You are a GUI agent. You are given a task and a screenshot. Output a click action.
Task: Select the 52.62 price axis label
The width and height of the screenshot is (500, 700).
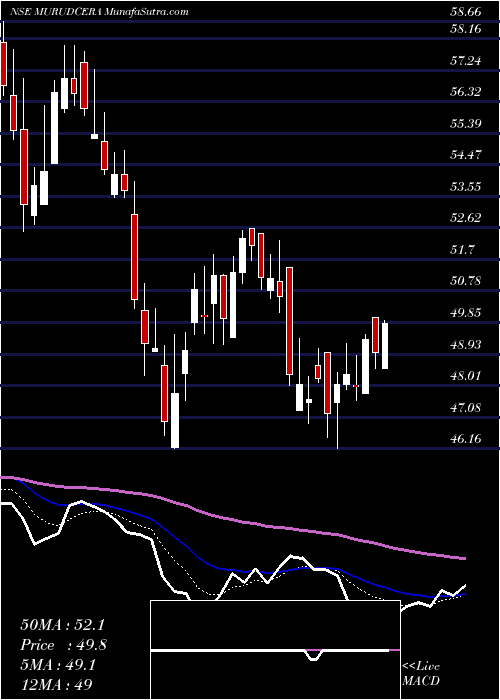point(465,218)
